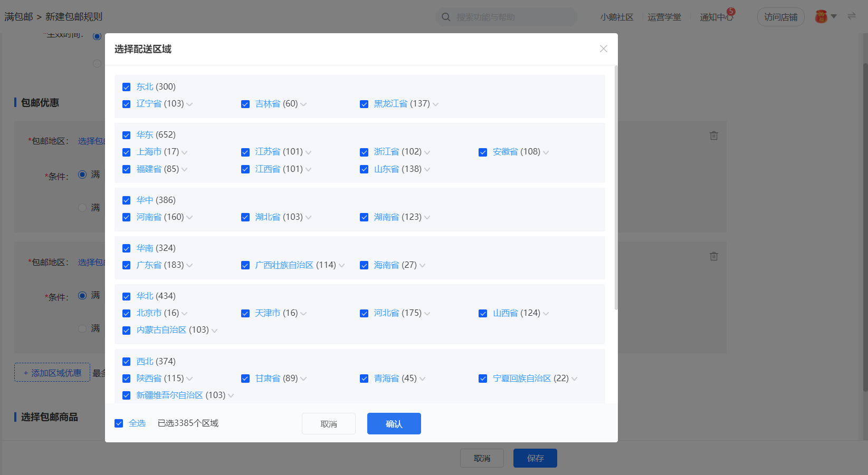This screenshot has width=868, height=475.
Task: Click the 天津市 (16) label
Action: pos(276,313)
